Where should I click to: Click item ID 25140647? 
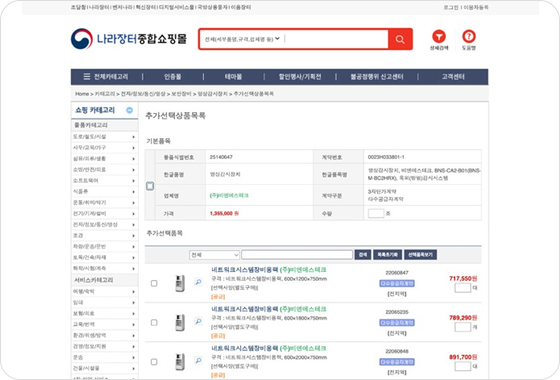point(221,157)
